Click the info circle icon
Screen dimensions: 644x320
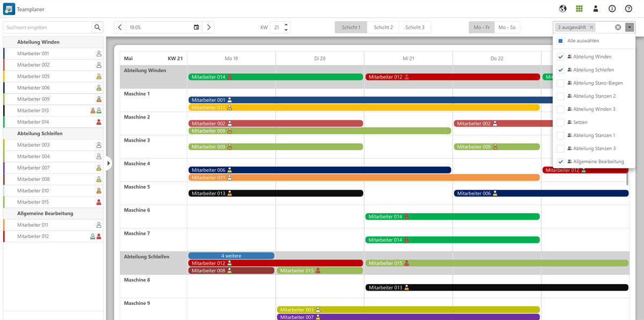pyautogui.click(x=612, y=9)
